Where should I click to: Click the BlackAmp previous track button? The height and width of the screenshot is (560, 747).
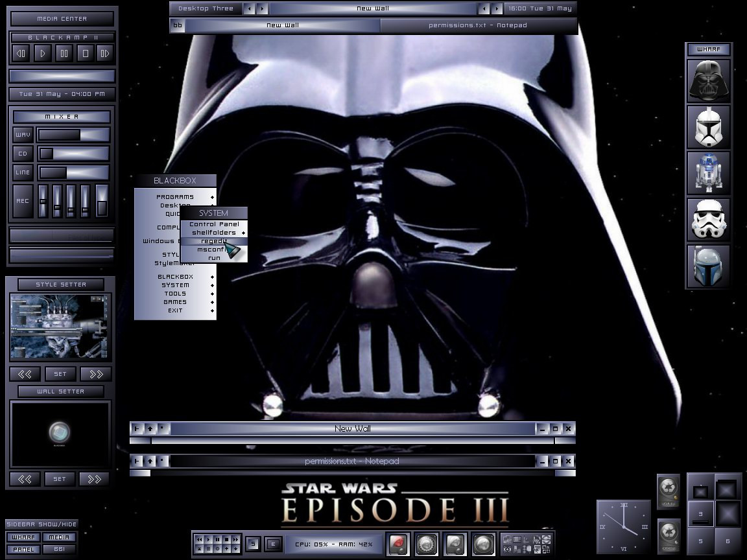tap(21, 53)
